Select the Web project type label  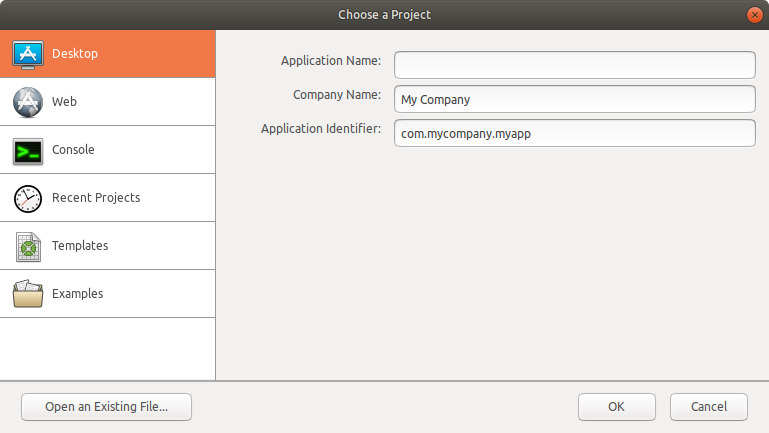point(64,102)
